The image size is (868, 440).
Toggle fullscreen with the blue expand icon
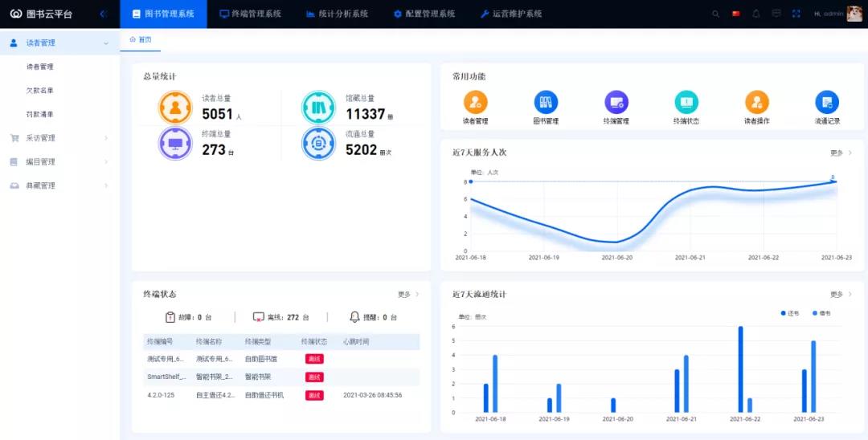click(796, 14)
